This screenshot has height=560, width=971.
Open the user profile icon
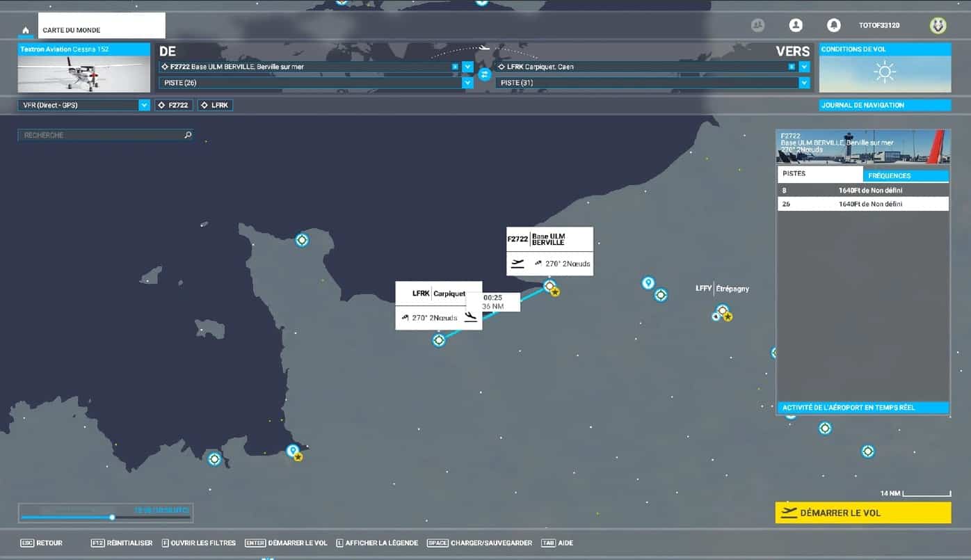[x=796, y=26]
